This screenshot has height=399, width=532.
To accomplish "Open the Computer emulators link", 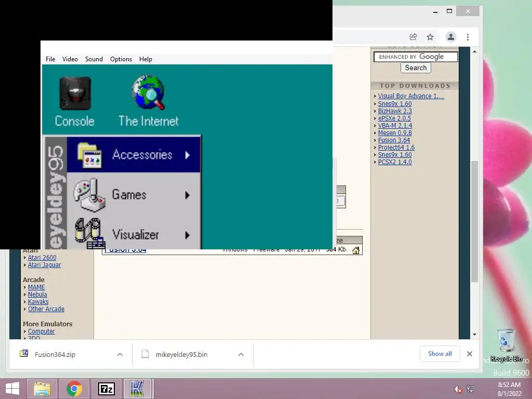I will pos(41,331).
